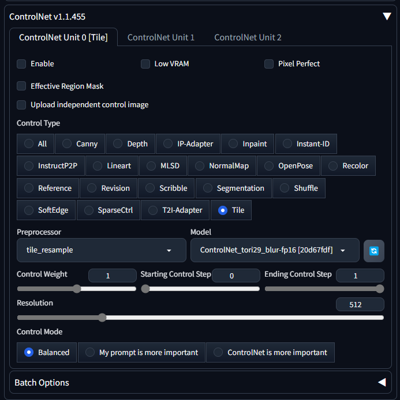The image size is (400, 400).
Task: Select the InstructP2P control type
Action: pos(51,166)
